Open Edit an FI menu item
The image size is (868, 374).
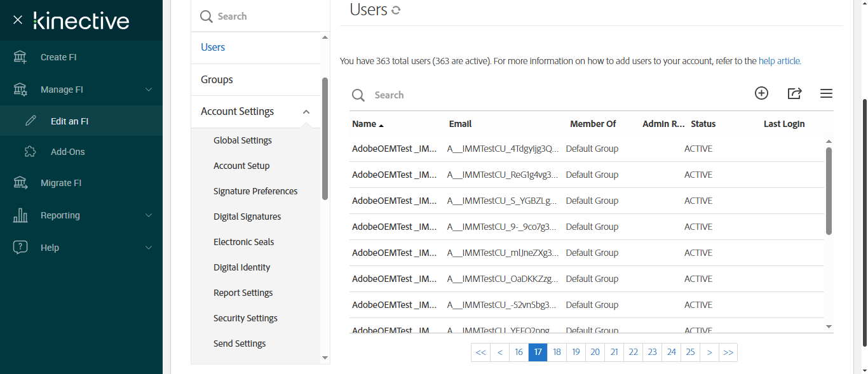(x=69, y=121)
